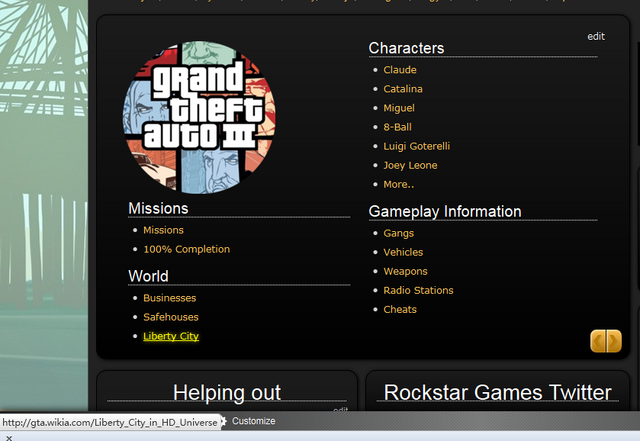
Task: Click the Customize toolbar button
Action: click(x=253, y=421)
